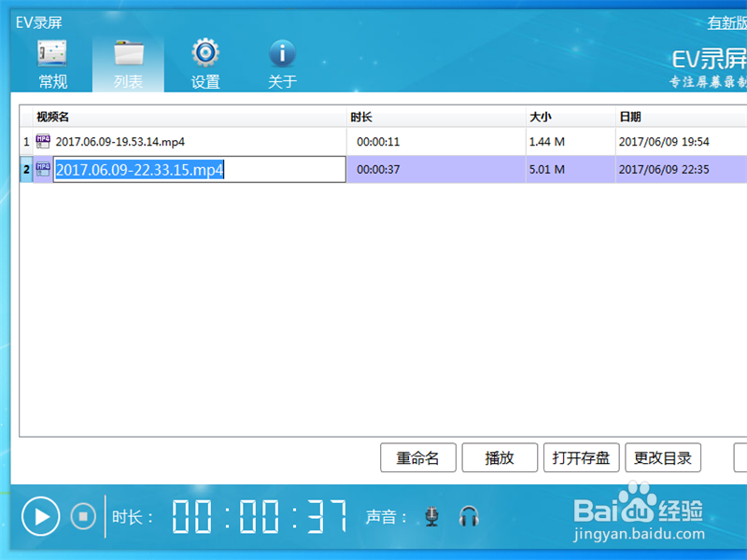
Task: Open the 常规 tab
Action: coord(52,64)
